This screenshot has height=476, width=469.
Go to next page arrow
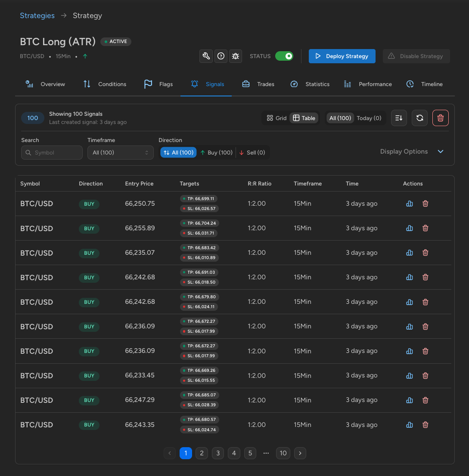(300, 453)
